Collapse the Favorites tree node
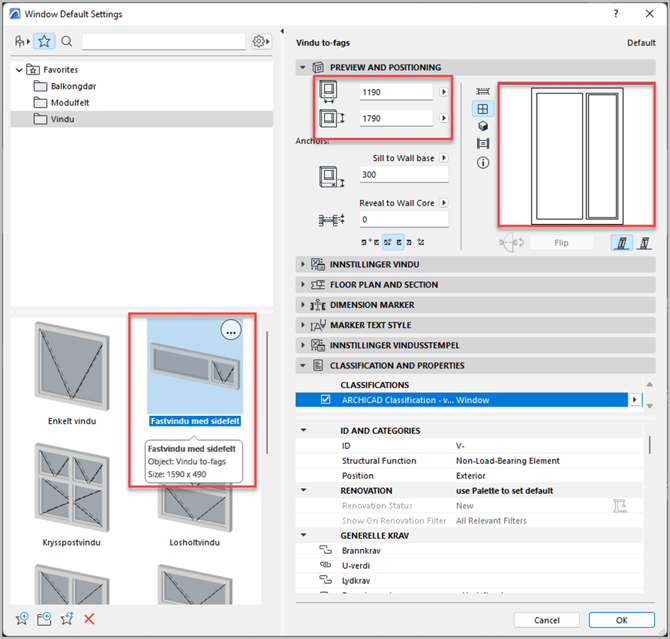Screen dimensions: 670x639 click(x=19, y=70)
